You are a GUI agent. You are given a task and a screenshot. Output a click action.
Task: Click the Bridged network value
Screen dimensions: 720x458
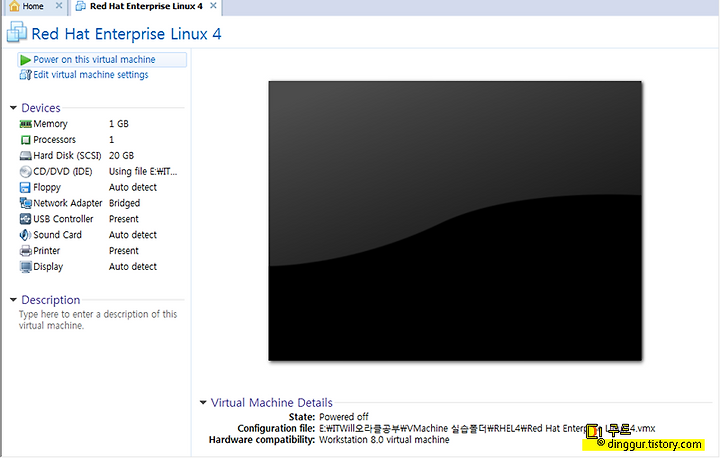point(124,203)
